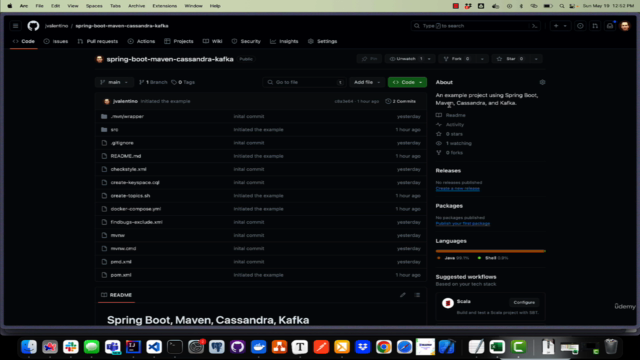640x360 pixels.
Task: Click the Unwatch button
Action: coord(406,59)
